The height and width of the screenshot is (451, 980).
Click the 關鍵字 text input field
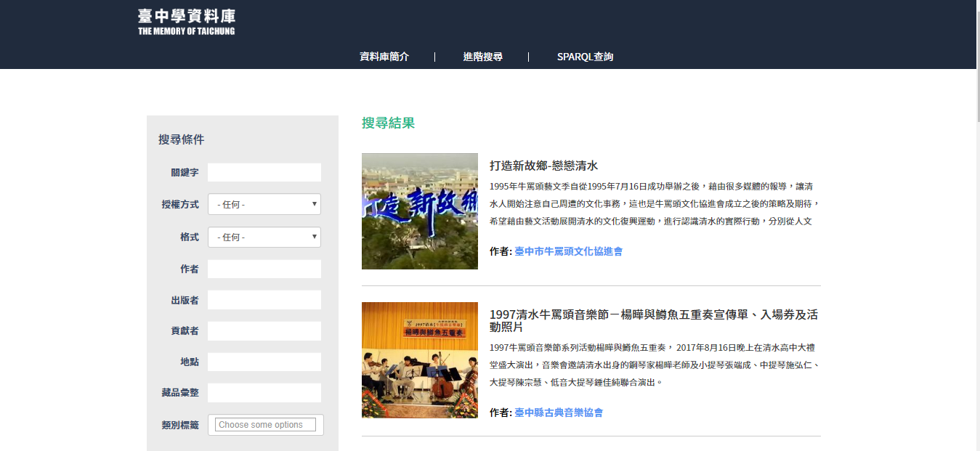(x=264, y=173)
